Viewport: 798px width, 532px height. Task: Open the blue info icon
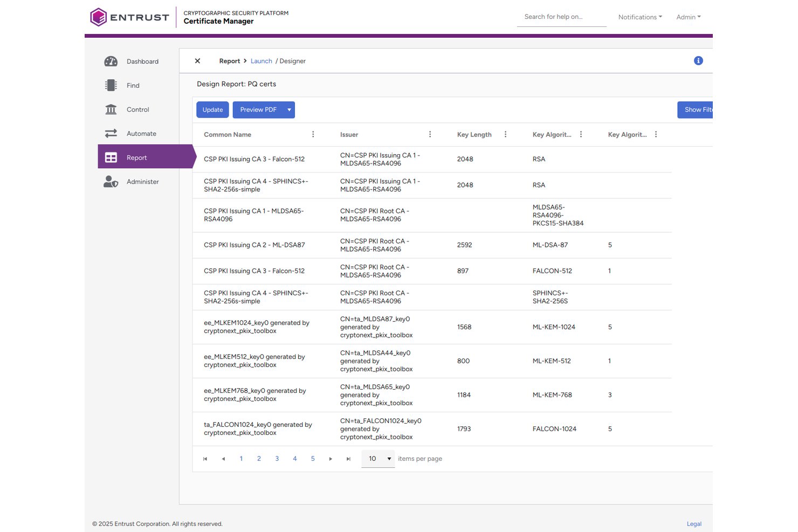[x=698, y=60]
